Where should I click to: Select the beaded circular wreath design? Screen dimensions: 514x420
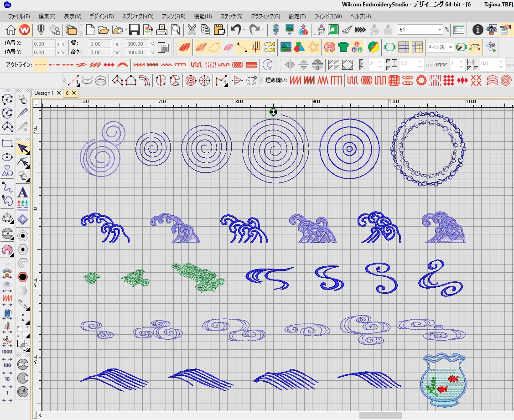coord(428,149)
